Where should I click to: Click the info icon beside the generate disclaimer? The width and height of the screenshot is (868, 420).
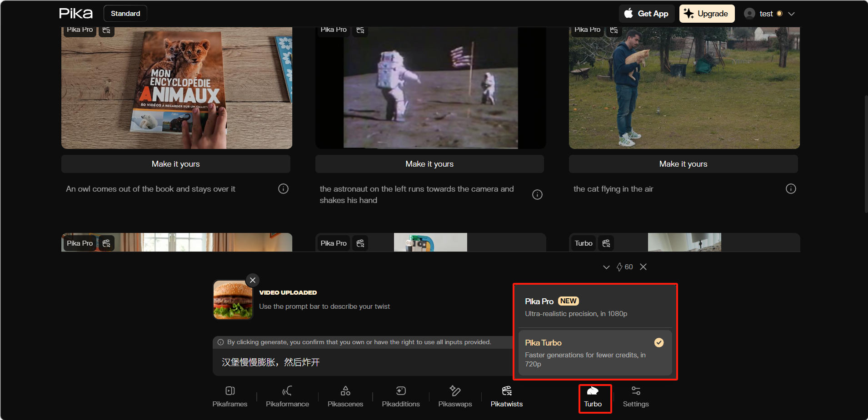click(x=221, y=342)
